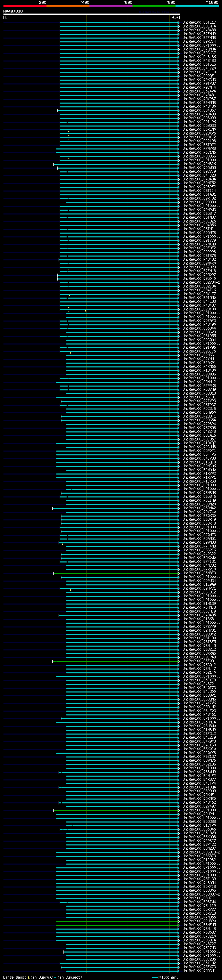
Task: Select hit label UniRef100_Q3U8W0
Action: pos(199,726)
